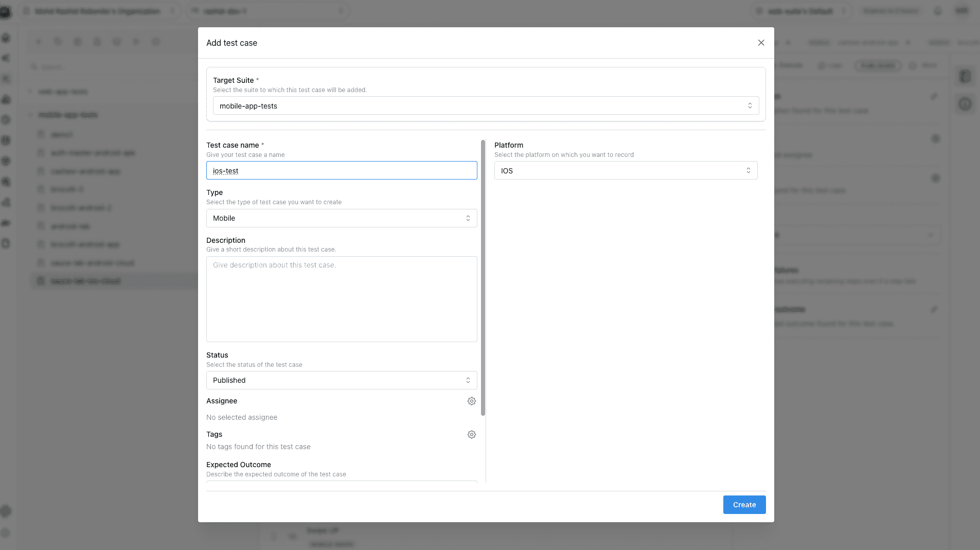980x550 pixels.
Task: Open Assignee settings gear icon
Action: click(x=471, y=401)
